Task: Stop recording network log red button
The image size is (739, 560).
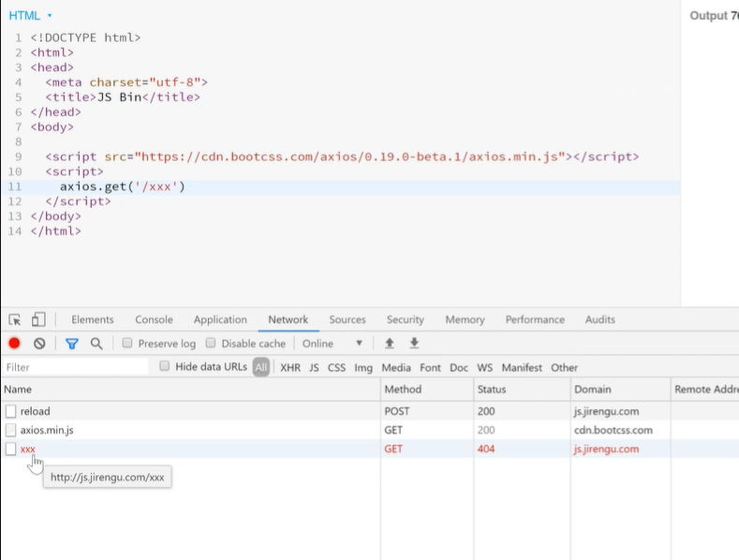Action: (x=14, y=344)
